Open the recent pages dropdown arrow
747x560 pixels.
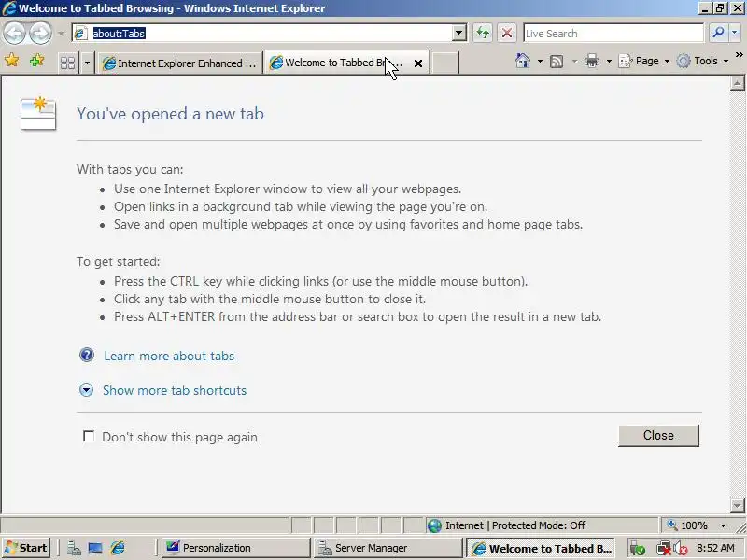pos(61,34)
